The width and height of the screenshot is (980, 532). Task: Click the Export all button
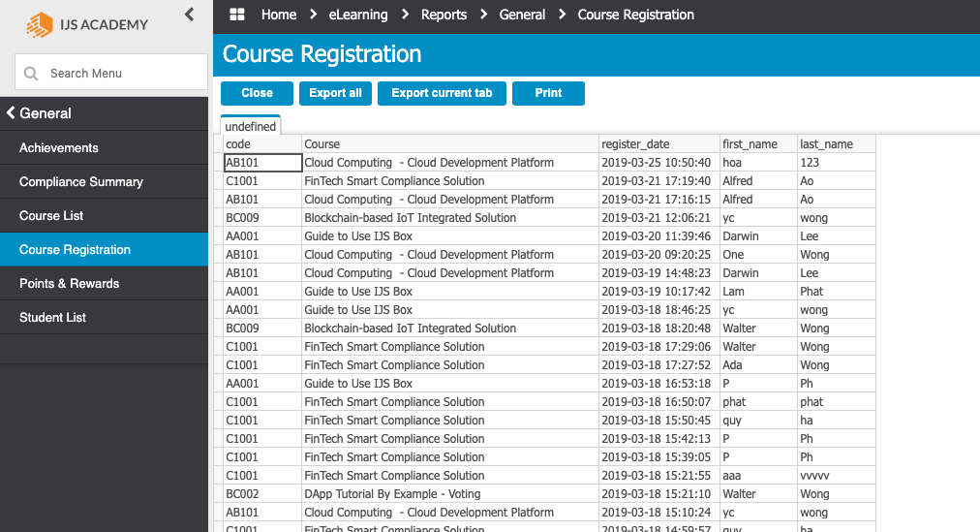point(335,93)
